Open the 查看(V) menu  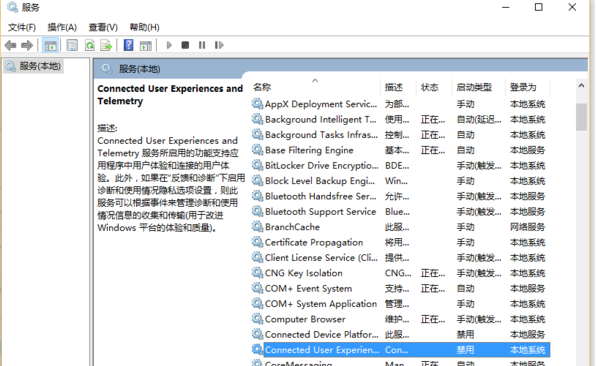pos(103,27)
